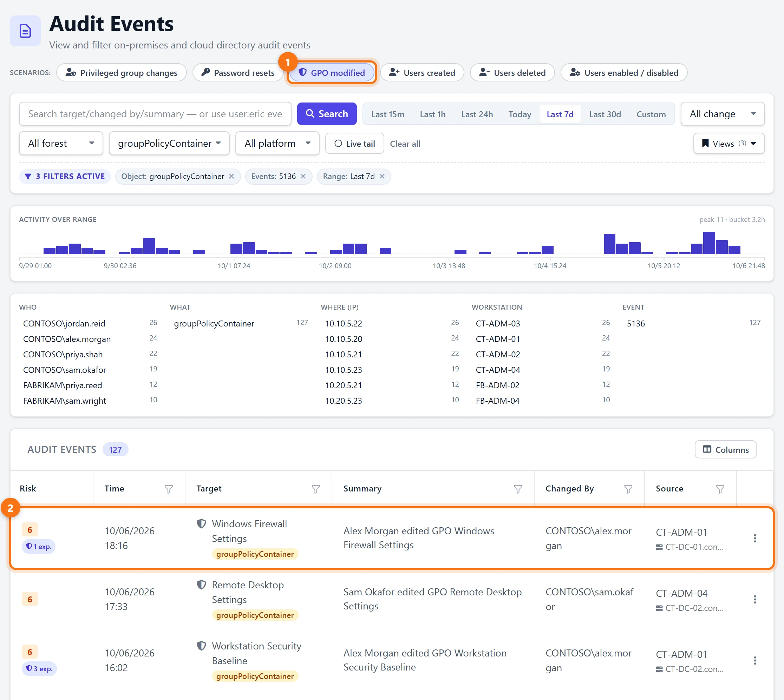The image size is (784, 700).
Task: Toggle the GPO modified scenario
Action: (332, 73)
